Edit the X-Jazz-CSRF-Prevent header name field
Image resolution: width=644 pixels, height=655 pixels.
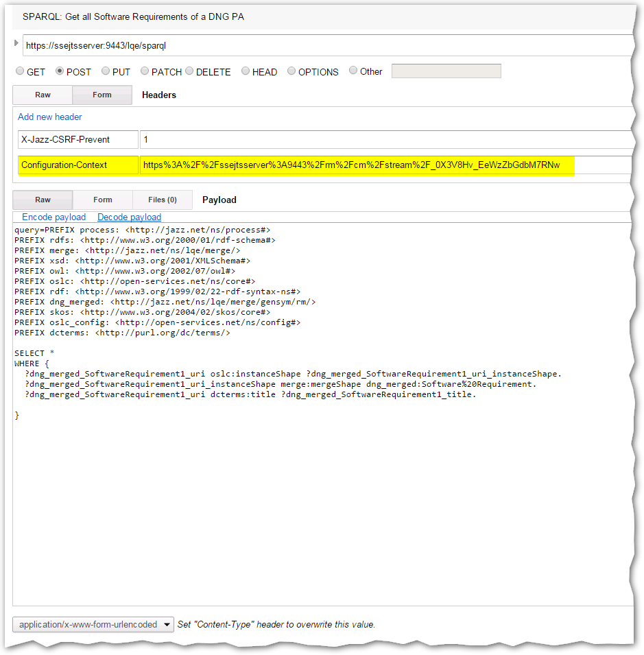(77, 140)
